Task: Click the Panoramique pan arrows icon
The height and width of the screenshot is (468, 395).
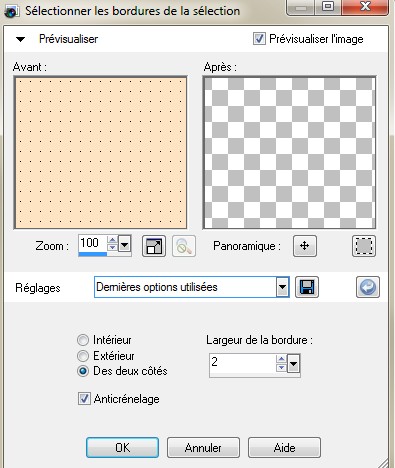Action: (x=305, y=246)
